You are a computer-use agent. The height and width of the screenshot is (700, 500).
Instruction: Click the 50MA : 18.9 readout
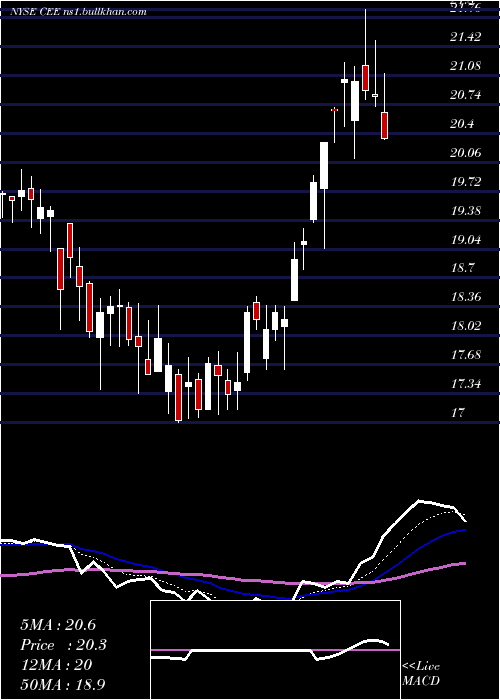[63, 684]
